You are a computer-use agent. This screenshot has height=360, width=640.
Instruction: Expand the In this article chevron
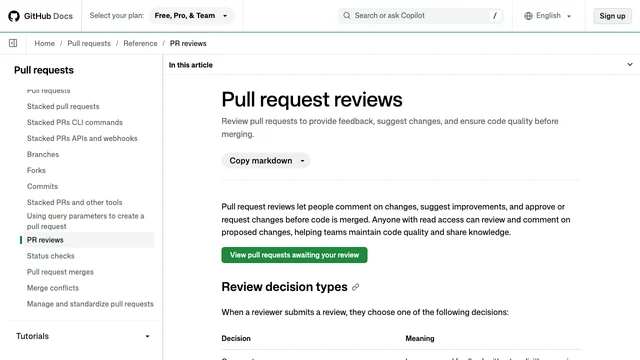[630, 64]
